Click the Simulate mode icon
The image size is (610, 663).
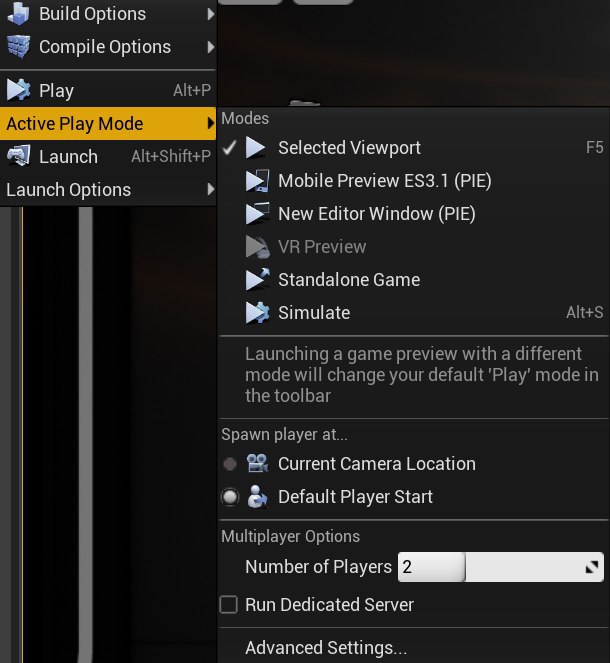coord(257,312)
